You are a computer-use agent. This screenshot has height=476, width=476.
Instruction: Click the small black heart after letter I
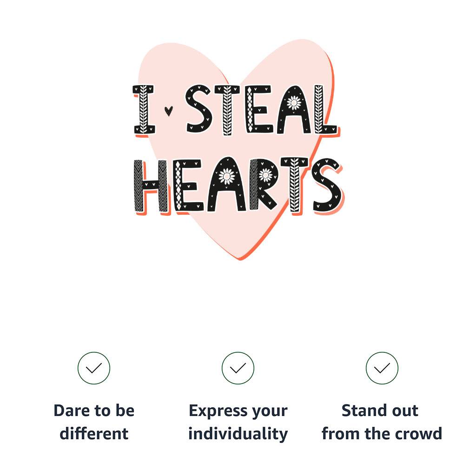tap(170, 111)
